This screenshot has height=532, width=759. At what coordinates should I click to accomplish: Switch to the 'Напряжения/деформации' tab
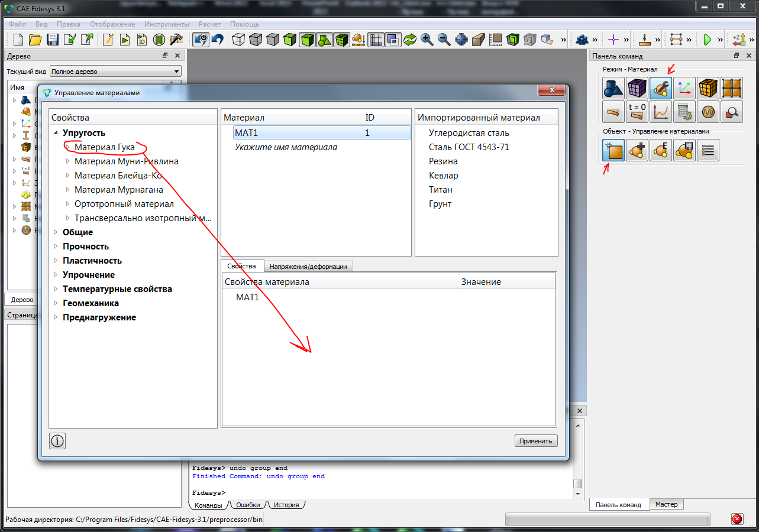[x=308, y=267]
